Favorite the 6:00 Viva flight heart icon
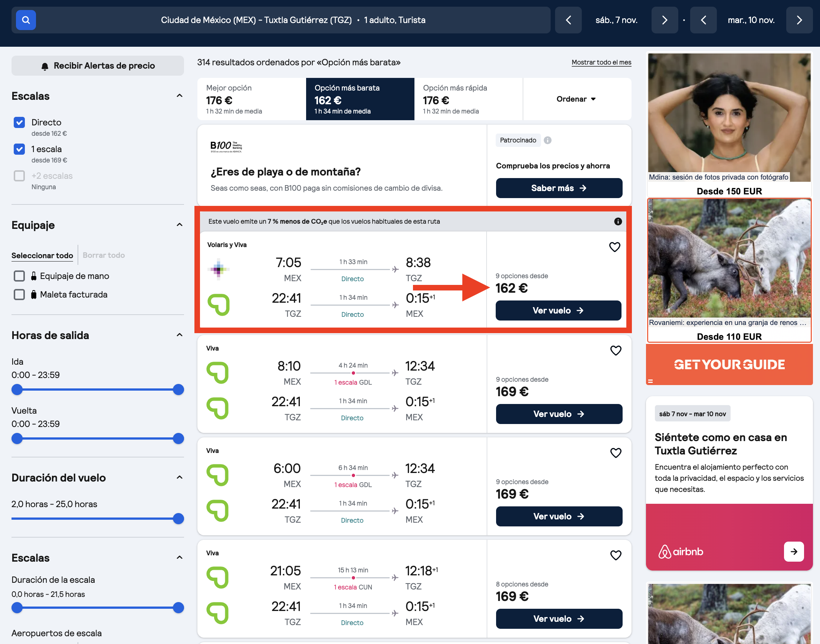The image size is (820, 644). tap(616, 453)
